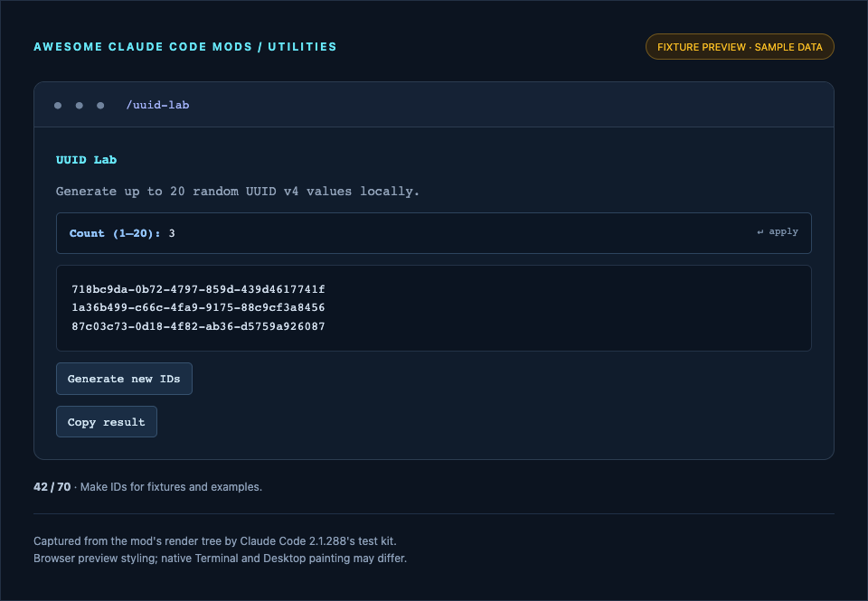
Task: Select the UUID starting with 718bc9da
Action: (198, 289)
